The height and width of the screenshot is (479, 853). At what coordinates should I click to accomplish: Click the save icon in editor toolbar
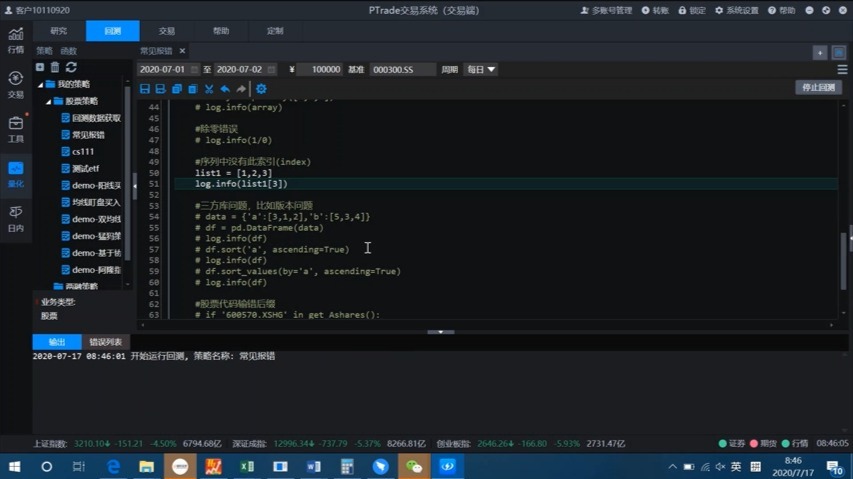tap(145, 89)
